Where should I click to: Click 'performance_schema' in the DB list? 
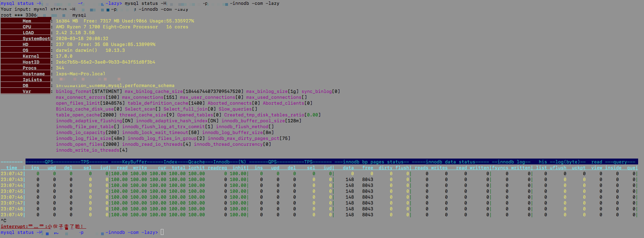[150, 86]
